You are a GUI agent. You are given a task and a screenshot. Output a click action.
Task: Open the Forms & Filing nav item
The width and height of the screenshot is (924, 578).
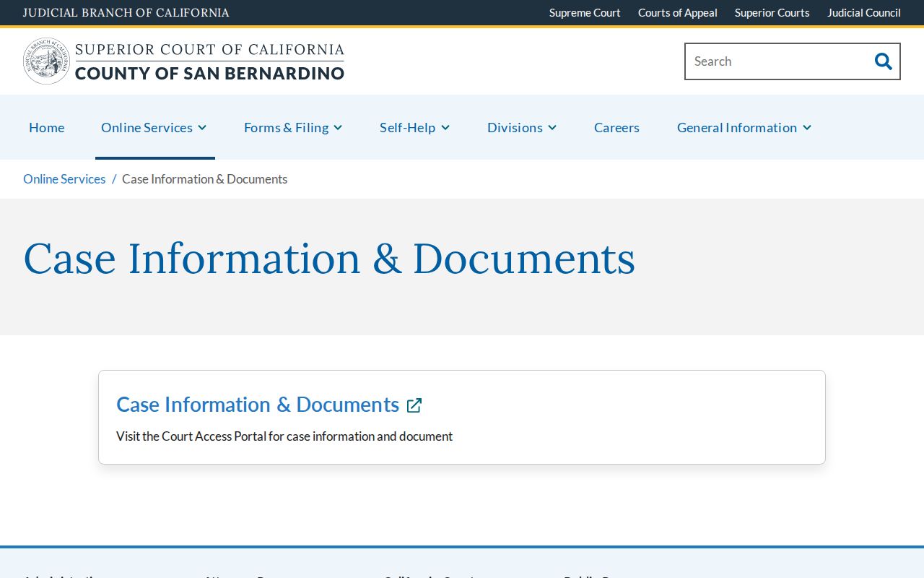[x=286, y=128]
